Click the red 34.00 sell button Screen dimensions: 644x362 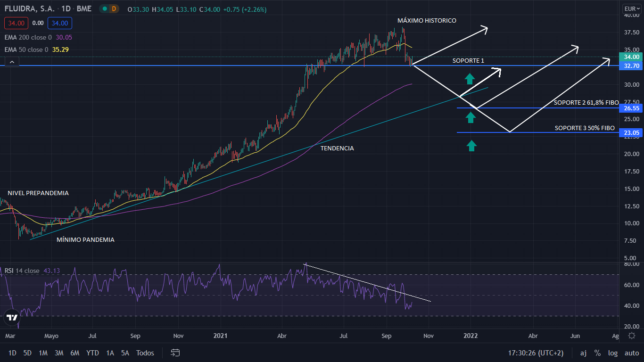[x=17, y=23]
